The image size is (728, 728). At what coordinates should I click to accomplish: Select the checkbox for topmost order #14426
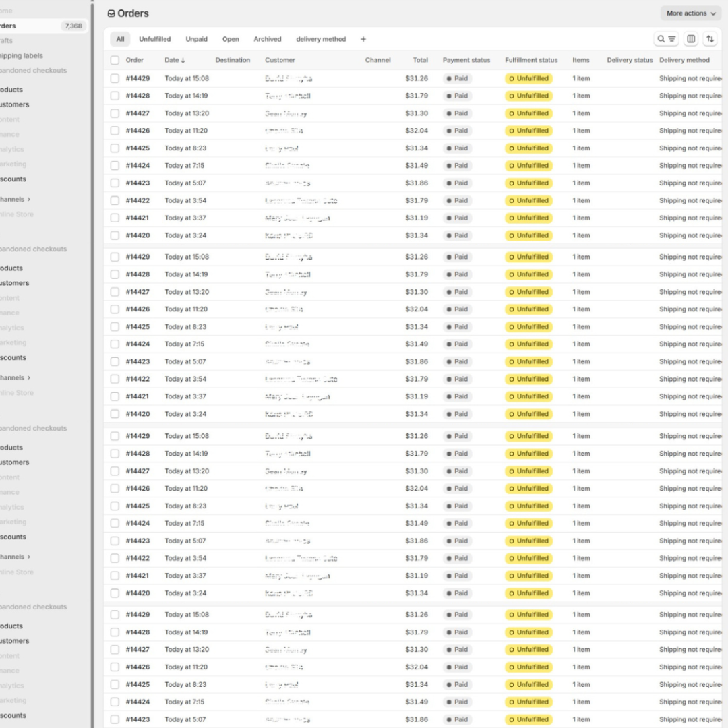115,131
